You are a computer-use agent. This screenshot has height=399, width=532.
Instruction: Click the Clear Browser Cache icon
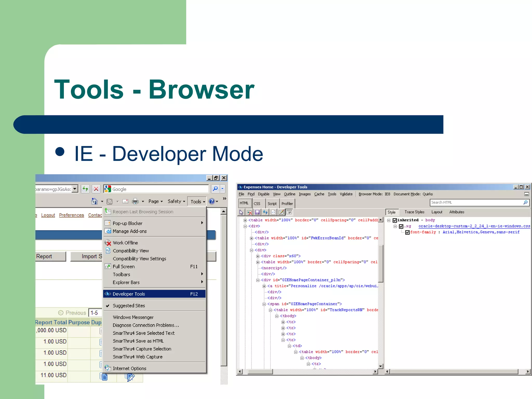250,212
